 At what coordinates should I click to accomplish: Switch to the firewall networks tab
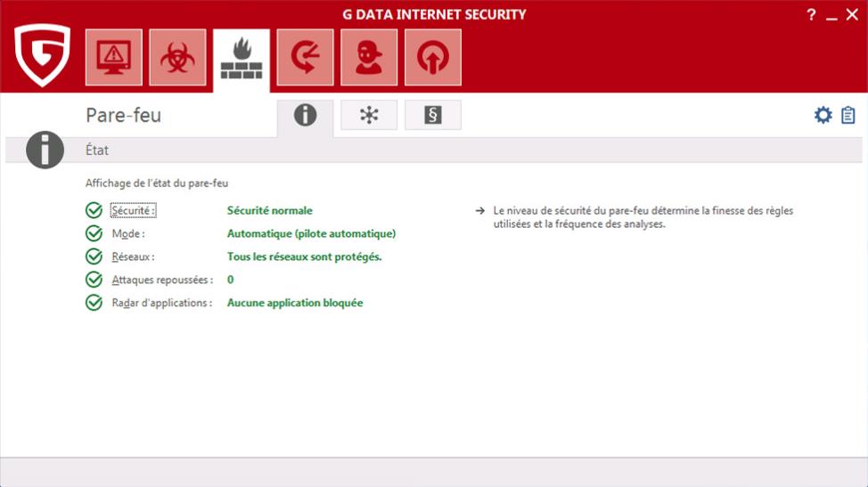369,115
